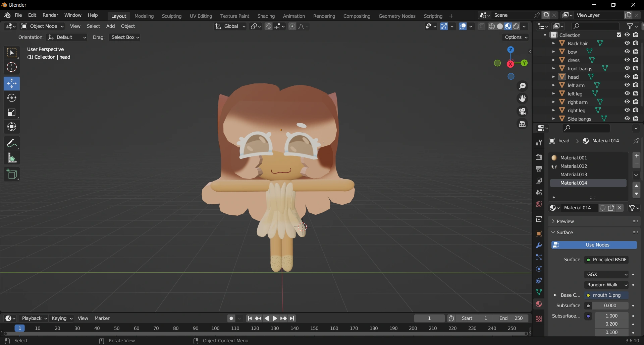Viewport: 644px width, 345px height.
Task: Pick the Annotate pencil tool
Action: coord(12,143)
